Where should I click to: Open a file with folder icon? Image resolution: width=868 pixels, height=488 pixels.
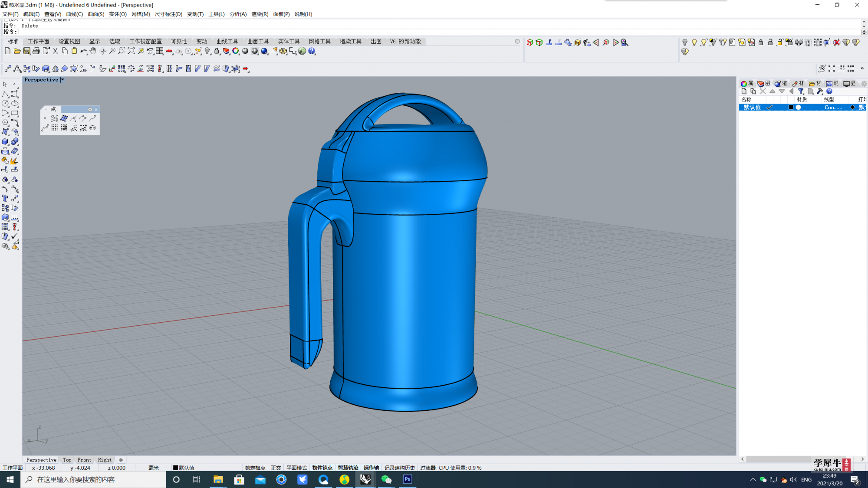17,51
